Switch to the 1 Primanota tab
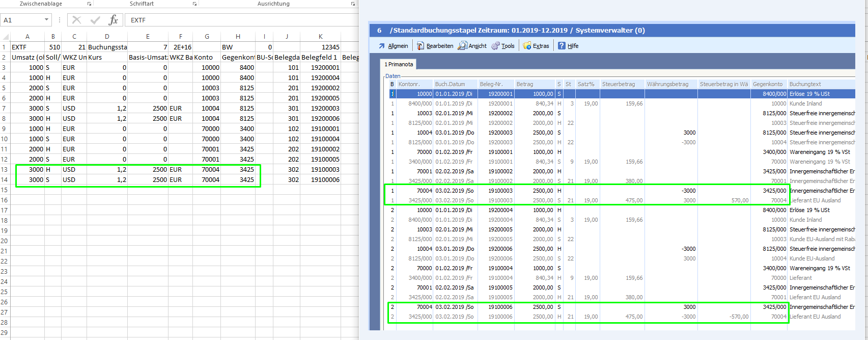Screen dimensions: 868x340 coord(399,64)
